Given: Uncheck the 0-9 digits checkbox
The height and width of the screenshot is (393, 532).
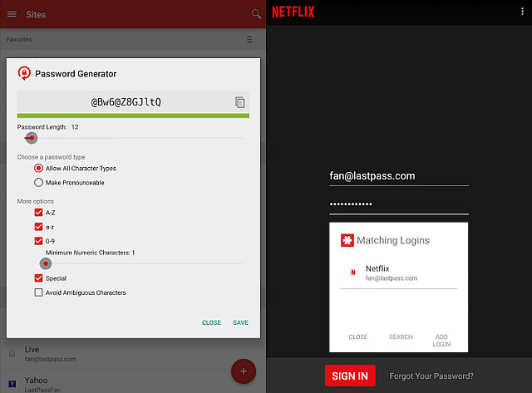Looking at the screenshot, I should 38,241.
